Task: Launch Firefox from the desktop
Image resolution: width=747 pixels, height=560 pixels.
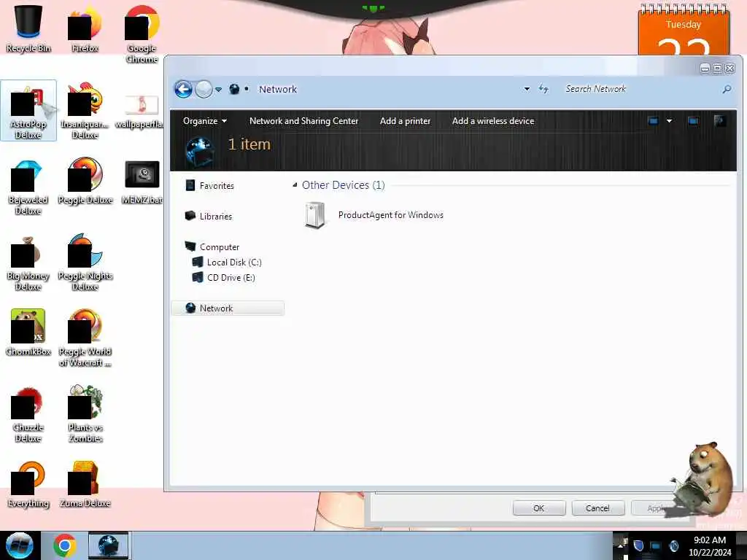Action: click(85, 28)
